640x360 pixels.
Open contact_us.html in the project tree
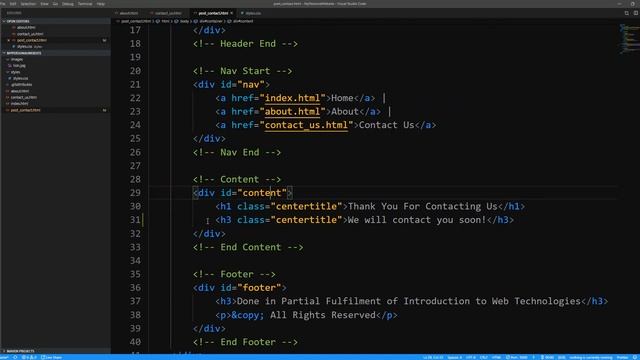24,97
